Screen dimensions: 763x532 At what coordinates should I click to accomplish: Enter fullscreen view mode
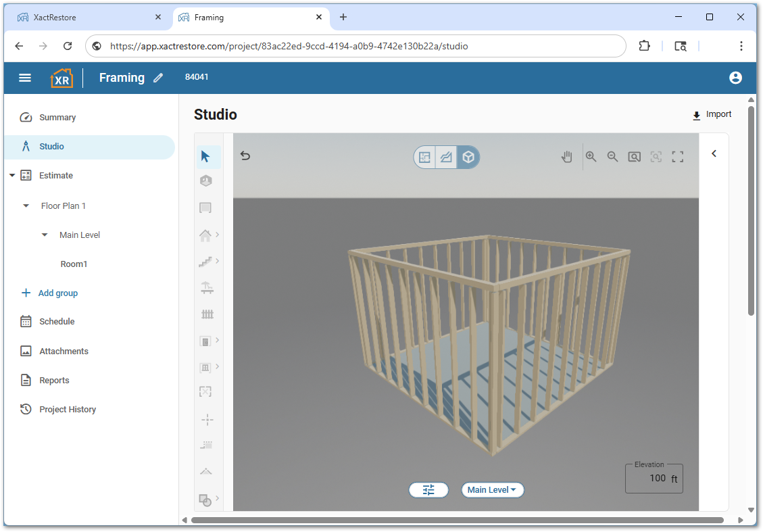click(x=678, y=156)
